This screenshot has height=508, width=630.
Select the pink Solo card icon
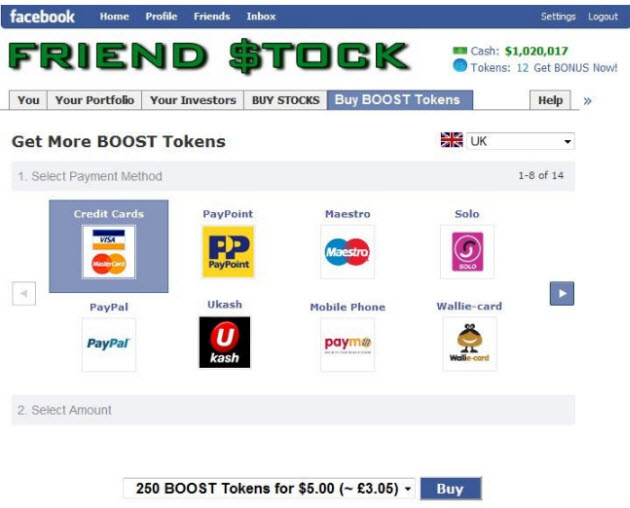(467, 252)
